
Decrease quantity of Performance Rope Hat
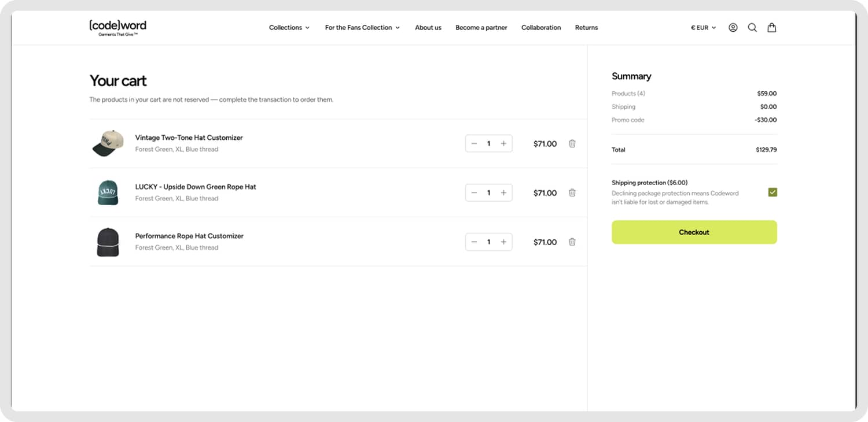pos(474,242)
